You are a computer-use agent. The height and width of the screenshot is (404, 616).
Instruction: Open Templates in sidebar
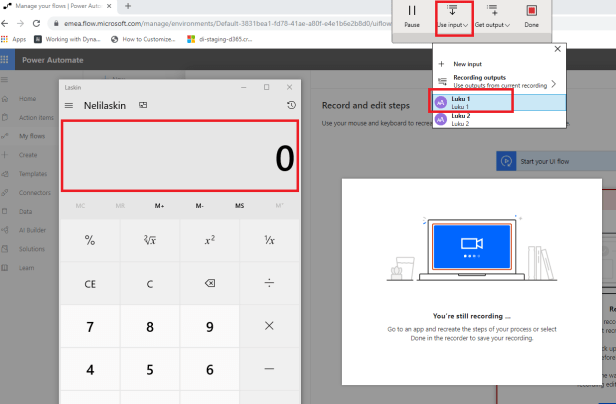point(33,174)
